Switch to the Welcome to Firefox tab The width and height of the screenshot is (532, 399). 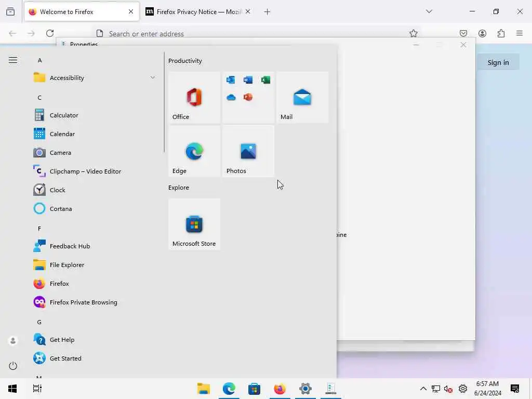(x=82, y=12)
